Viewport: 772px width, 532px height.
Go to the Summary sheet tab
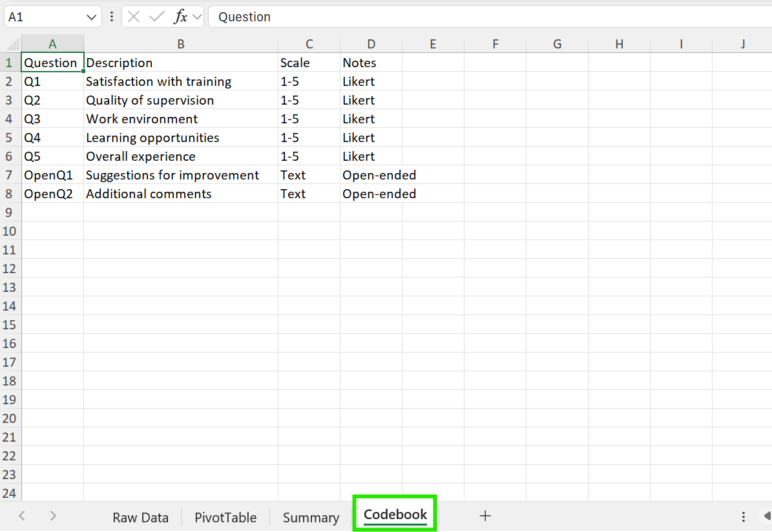pos(311,517)
